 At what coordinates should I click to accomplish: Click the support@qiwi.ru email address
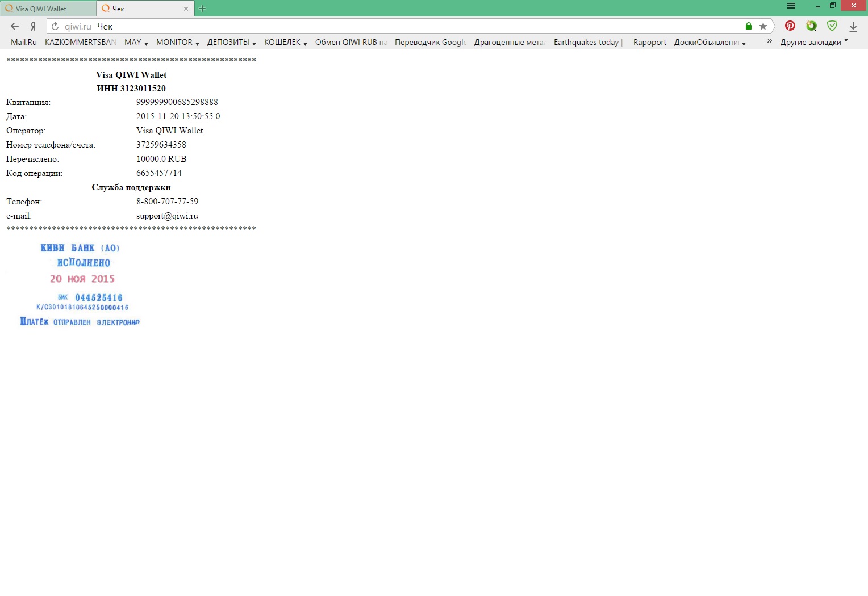click(167, 216)
